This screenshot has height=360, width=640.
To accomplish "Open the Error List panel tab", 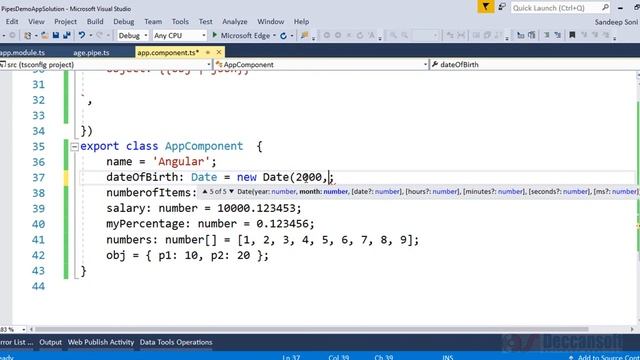I will (16, 342).
